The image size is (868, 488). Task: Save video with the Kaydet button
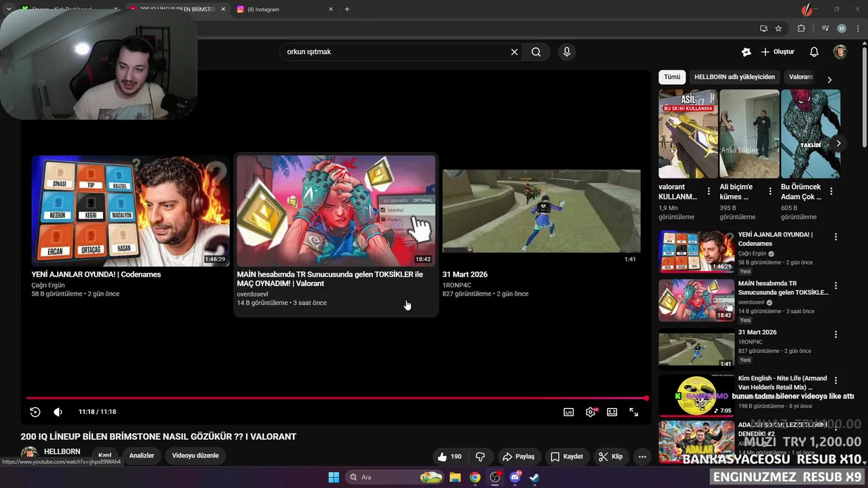coord(566,457)
